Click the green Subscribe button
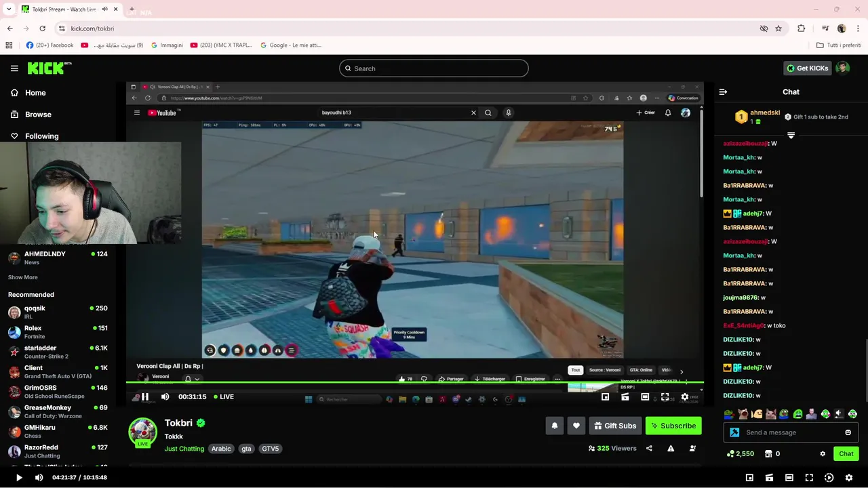The width and height of the screenshot is (868, 488). 673,426
